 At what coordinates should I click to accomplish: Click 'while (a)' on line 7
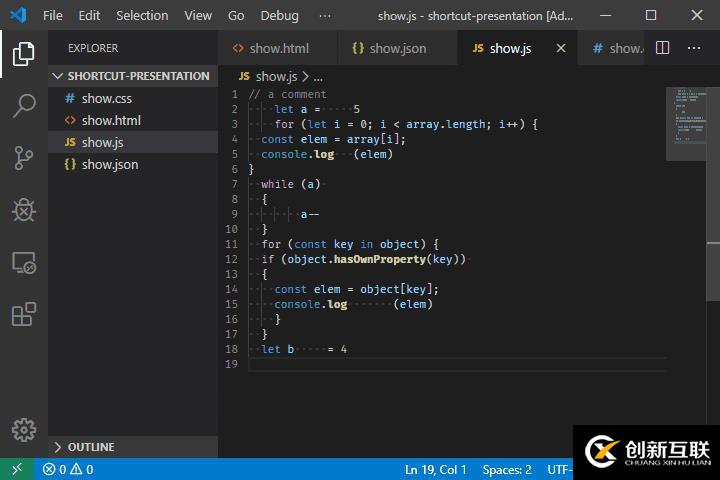click(290, 184)
